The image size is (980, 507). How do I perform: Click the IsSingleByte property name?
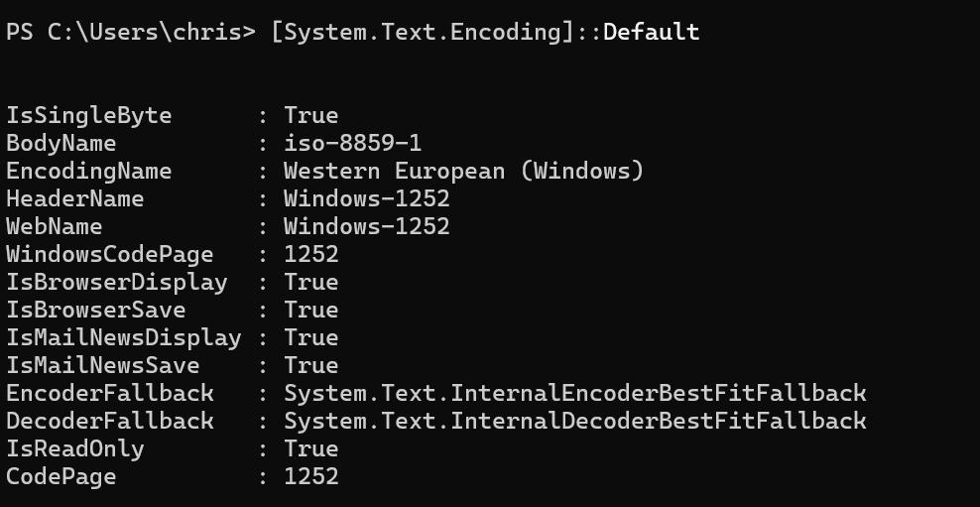(88, 116)
